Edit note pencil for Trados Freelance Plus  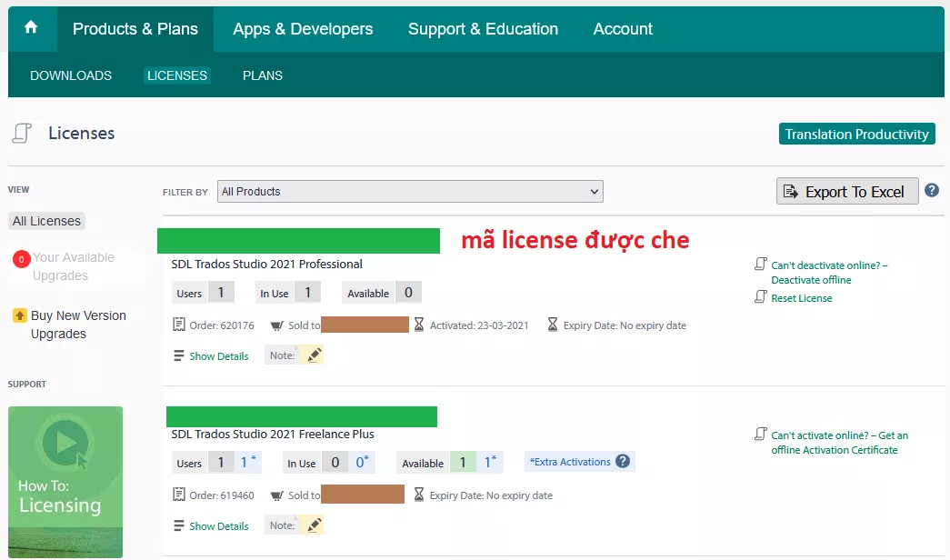pos(315,525)
